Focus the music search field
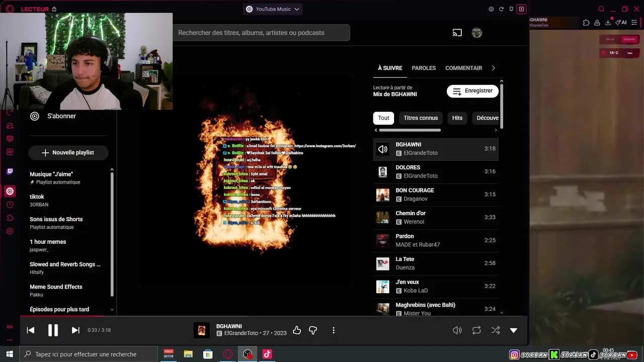Screen dimensions: 644x362 point(261,33)
